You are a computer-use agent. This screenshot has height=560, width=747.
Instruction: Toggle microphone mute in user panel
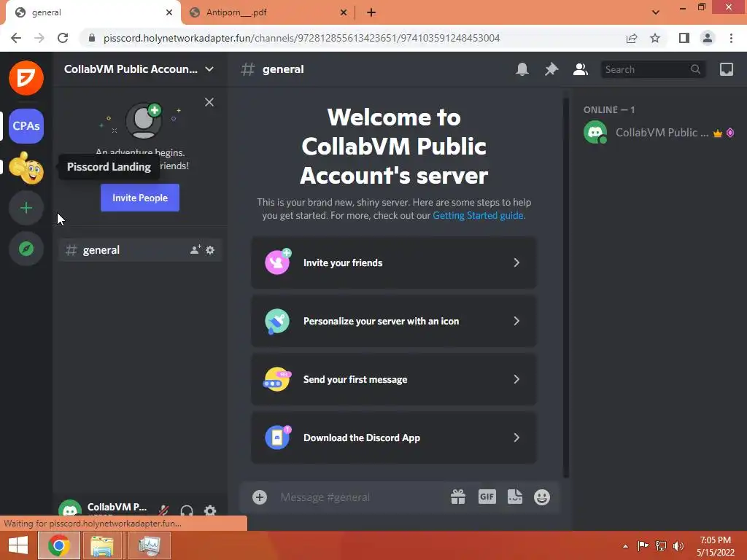[x=163, y=510]
